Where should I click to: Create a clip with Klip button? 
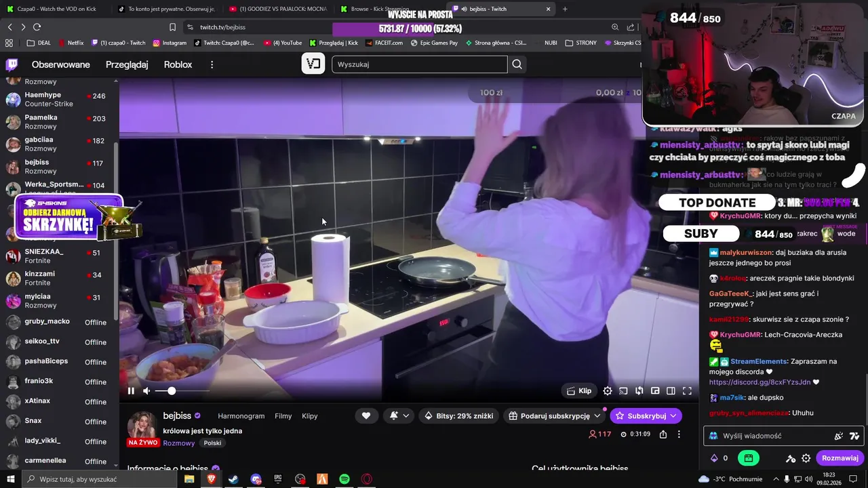point(578,390)
